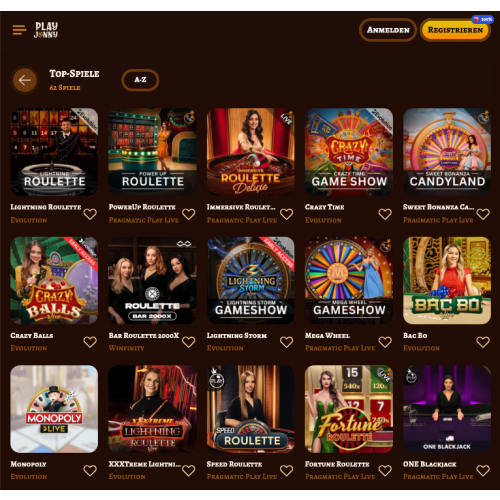
Task: Go back with the arrow button
Action: (x=25, y=80)
